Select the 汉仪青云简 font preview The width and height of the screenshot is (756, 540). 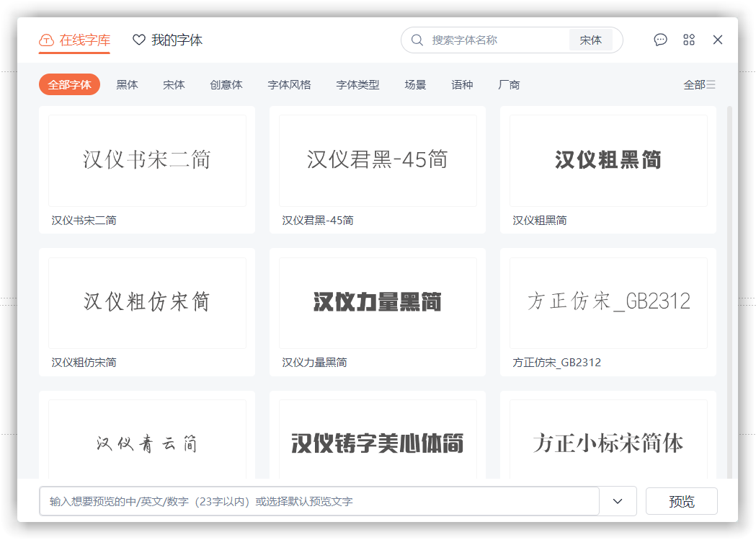click(147, 439)
